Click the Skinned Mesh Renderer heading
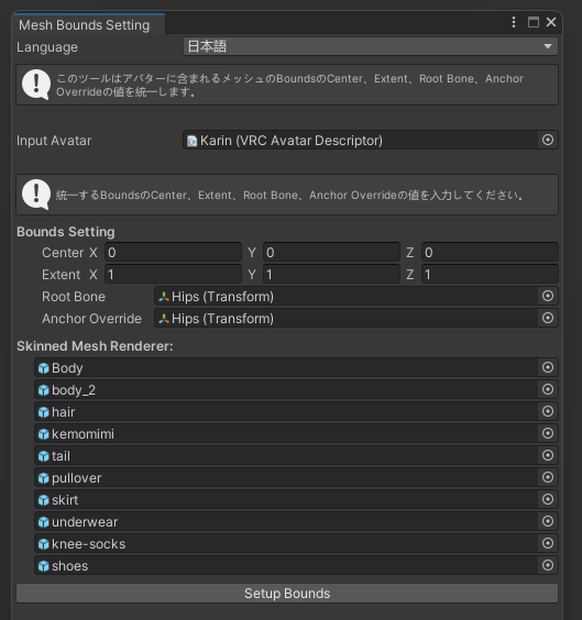Viewport: 582px width, 620px height. coord(95,346)
